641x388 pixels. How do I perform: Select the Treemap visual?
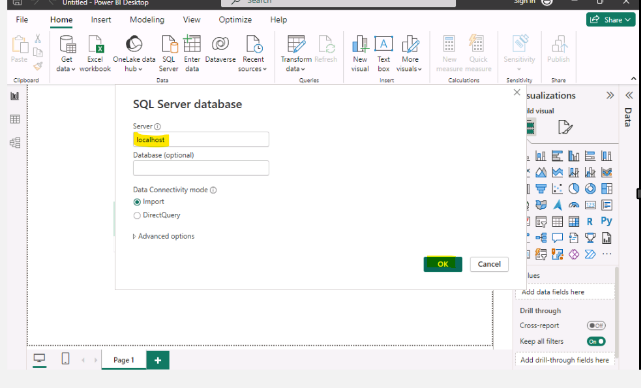click(x=607, y=188)
